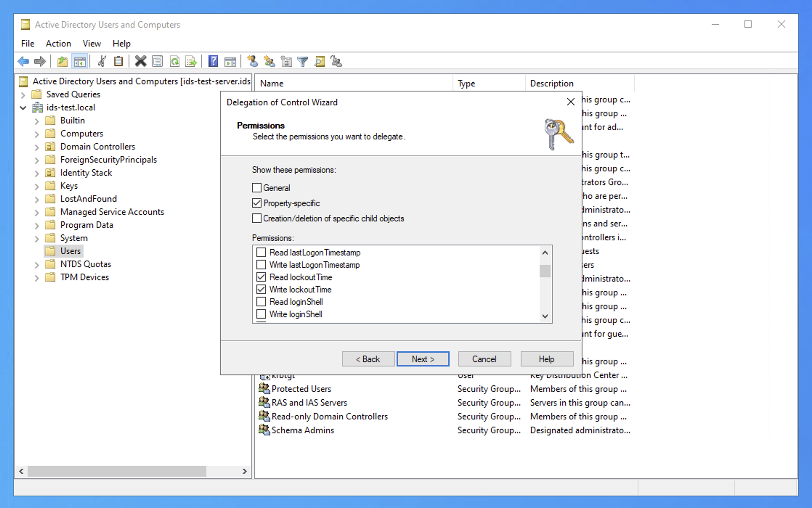Viewport: 812px width, 508px height.
Task: Open the blue question-mark Help icon
Action: point(213,61)
